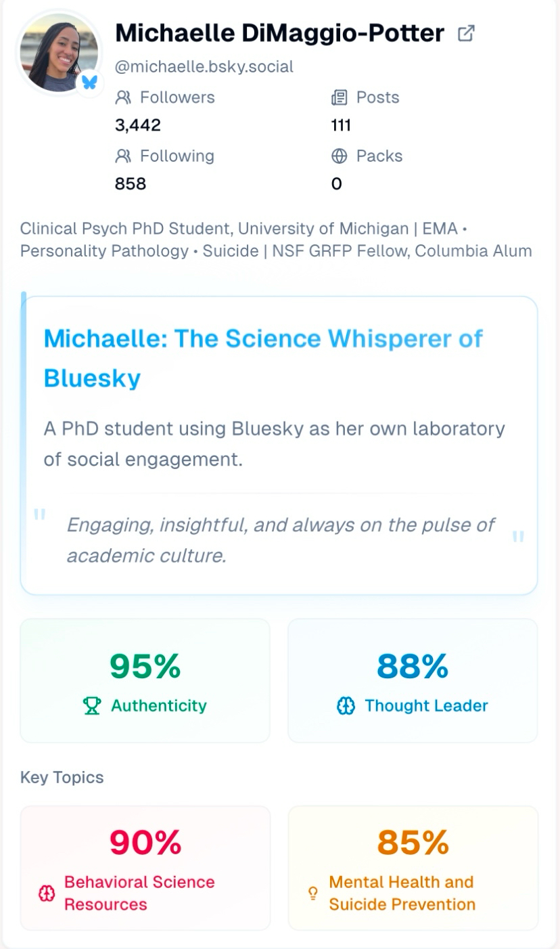Screen dimensions: 560x949
Task: Select the 111 posts count
Action: click(341, 125)
